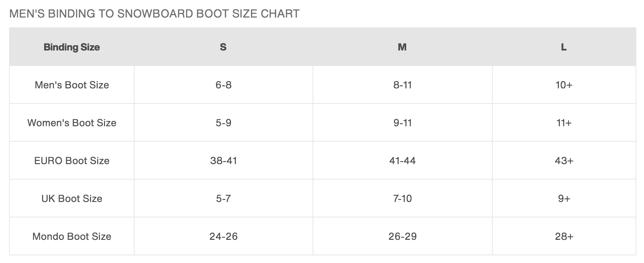Select the Men's Boot Size row label

pyautogui.click(x=71, y=85)
